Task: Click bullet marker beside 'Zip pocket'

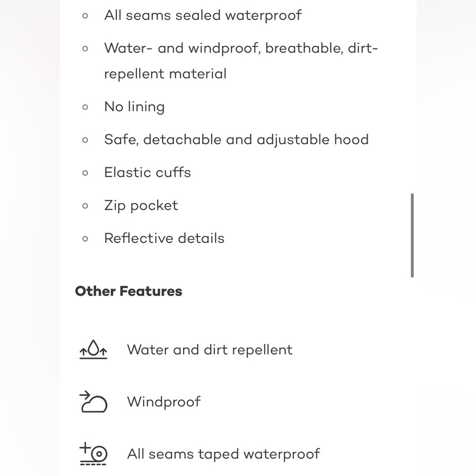Action: [x=85, y=206]
